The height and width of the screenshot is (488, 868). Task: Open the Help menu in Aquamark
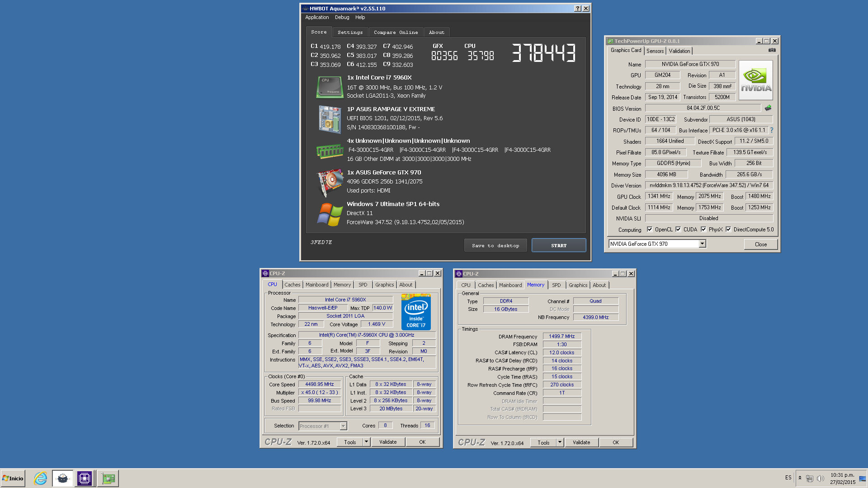pyautogui.click(x=360, y=17)
